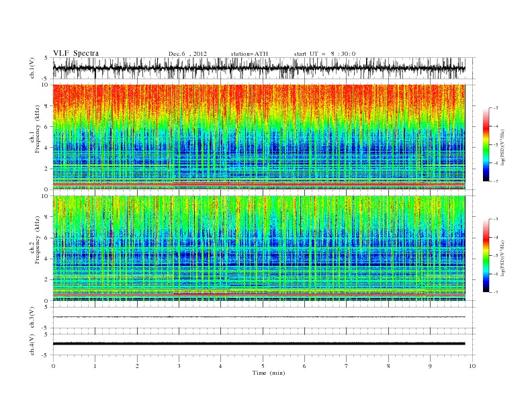This screenshot has width=532, height=411.
Task: Click the thick black ch.4 waveform trace
Action: point(259,344)
